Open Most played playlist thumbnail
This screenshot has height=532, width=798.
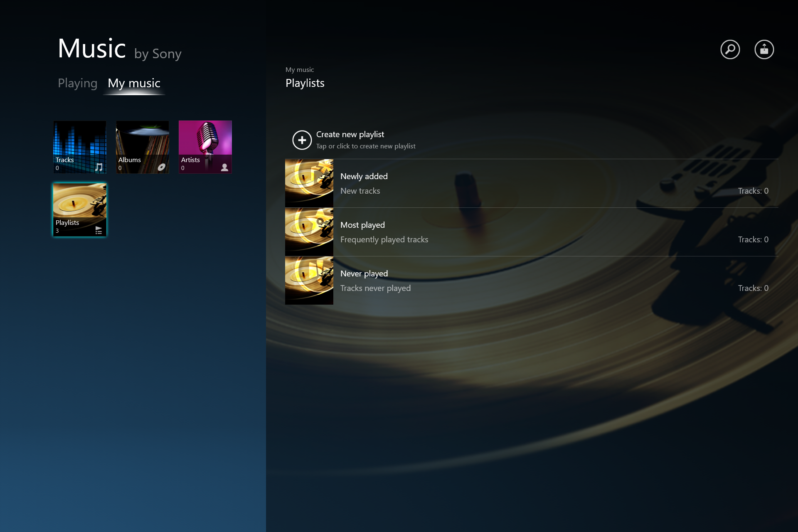click(309, 232)
